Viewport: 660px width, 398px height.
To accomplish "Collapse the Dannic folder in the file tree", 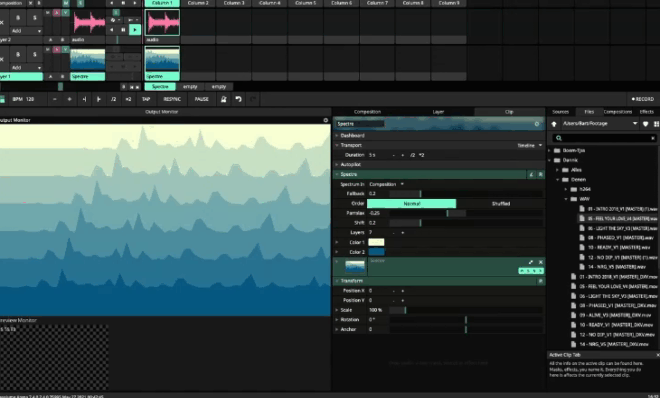I will pos(550,160).
